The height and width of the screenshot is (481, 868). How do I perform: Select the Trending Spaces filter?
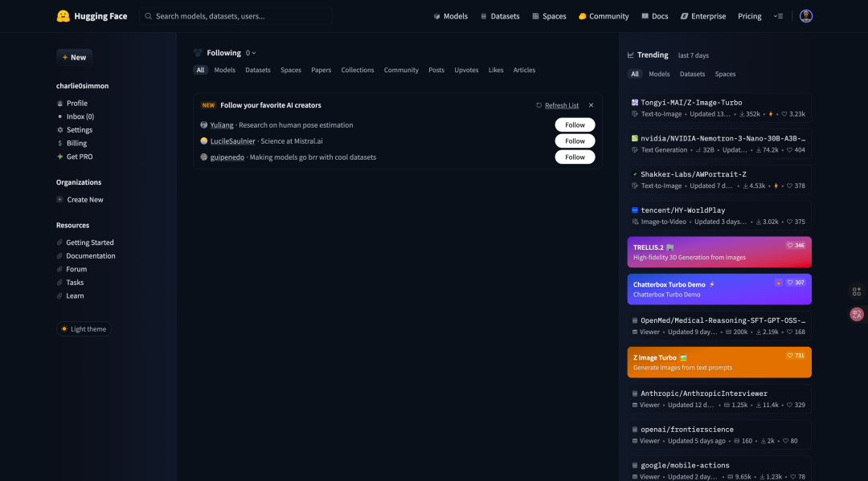(725, 74)
